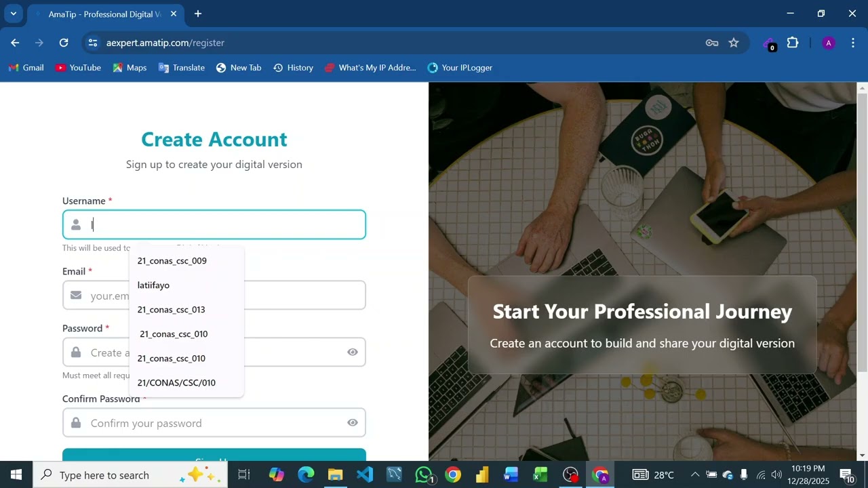Viewport: 868px width, 488px height.
Task: Switch to the AmaTip tab
Action: point(105,14)
